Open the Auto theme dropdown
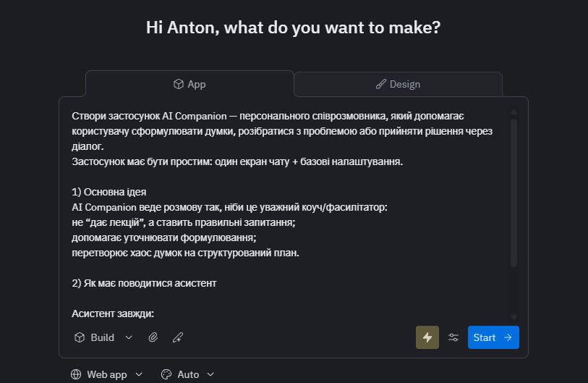588x383 pixels. (x=210, y=374)
